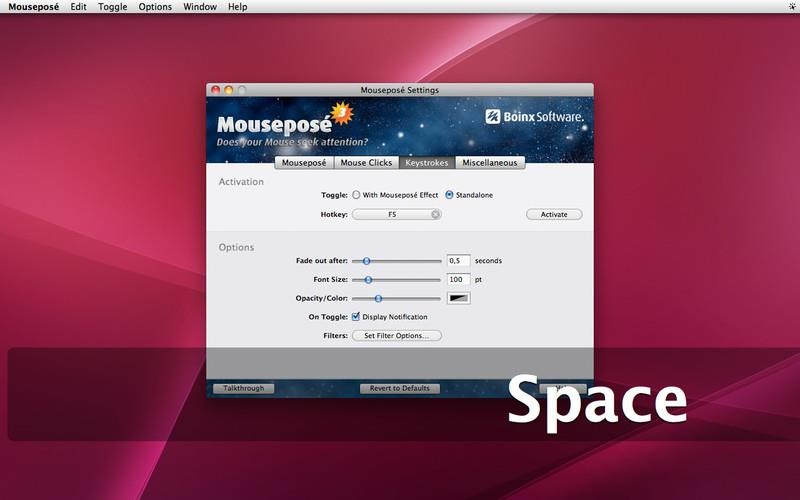Click the Revert to Defaults button
The width and height of the screenshot is (800, 500).
pyautogui.click(x=400, y=388)
